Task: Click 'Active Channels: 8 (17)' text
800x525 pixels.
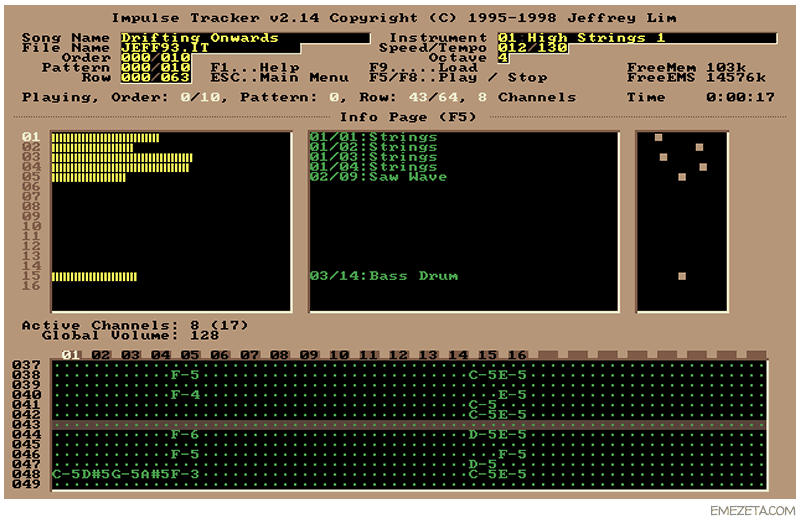Action: [135, 326]
